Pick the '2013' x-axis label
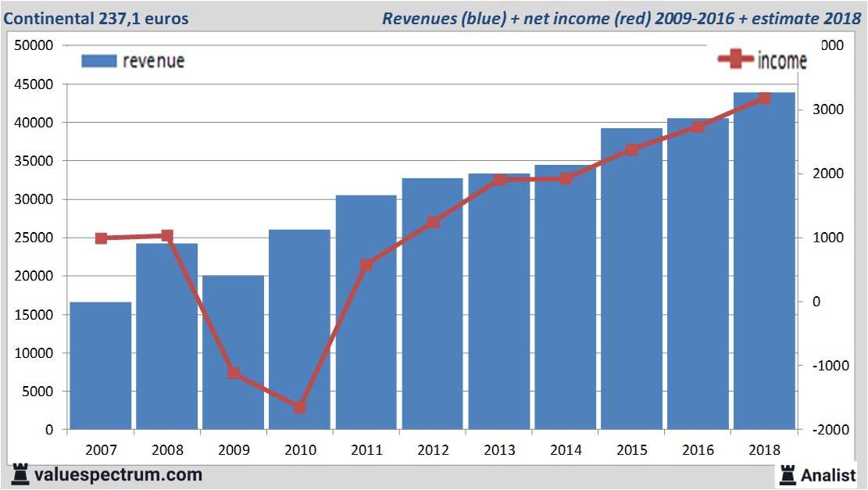 tap(499, 449)
